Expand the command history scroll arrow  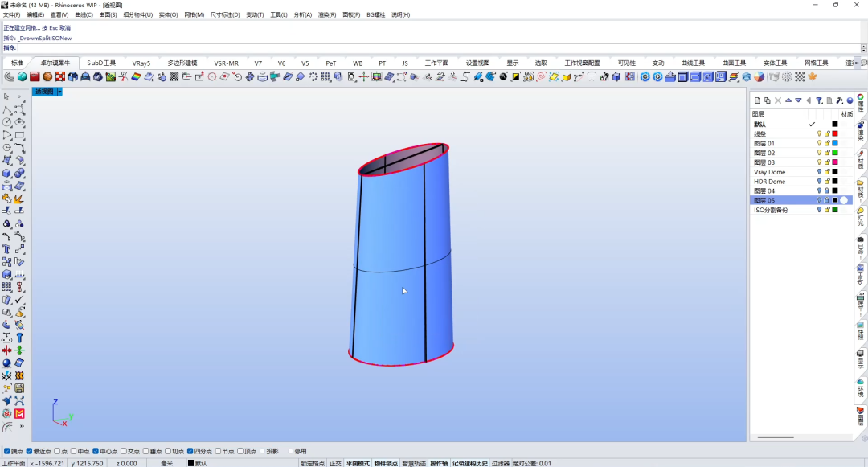863,48
